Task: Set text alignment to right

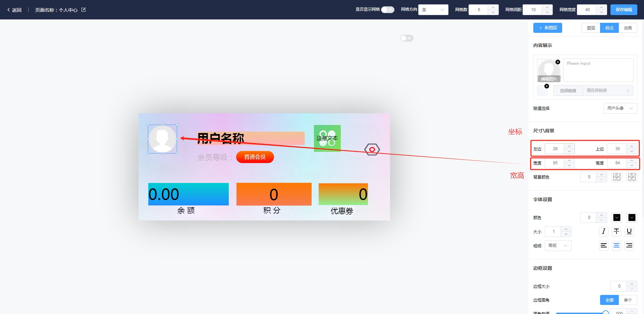Action: click(x=629, y=246)
